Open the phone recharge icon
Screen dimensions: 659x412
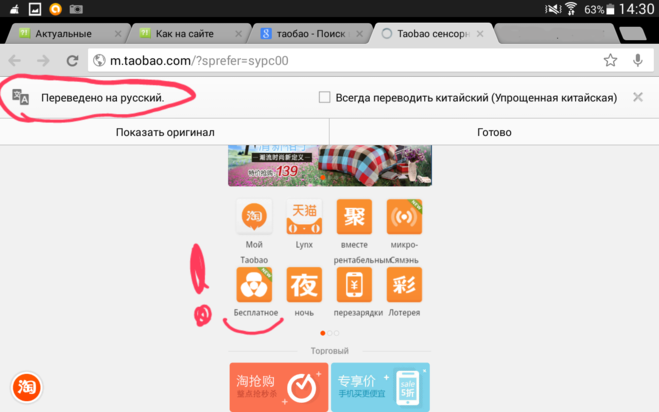(354, 285)
